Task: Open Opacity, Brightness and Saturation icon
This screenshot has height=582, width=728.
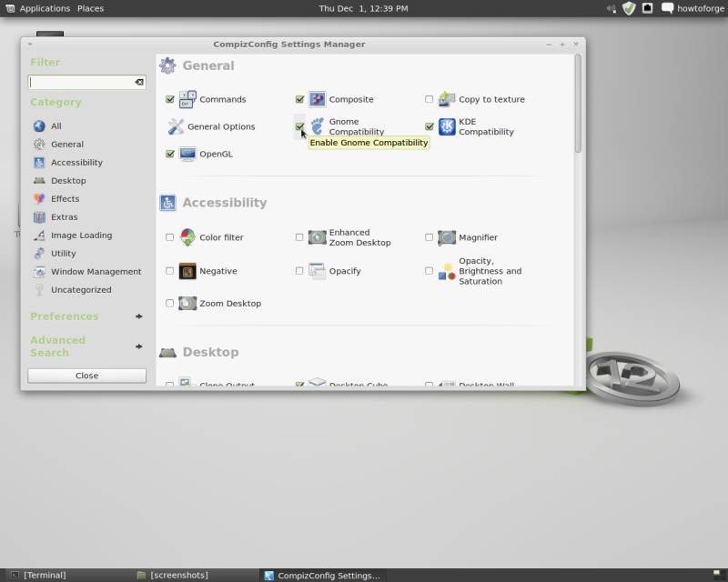Action: pyautogui.click(x=447, y=271)
